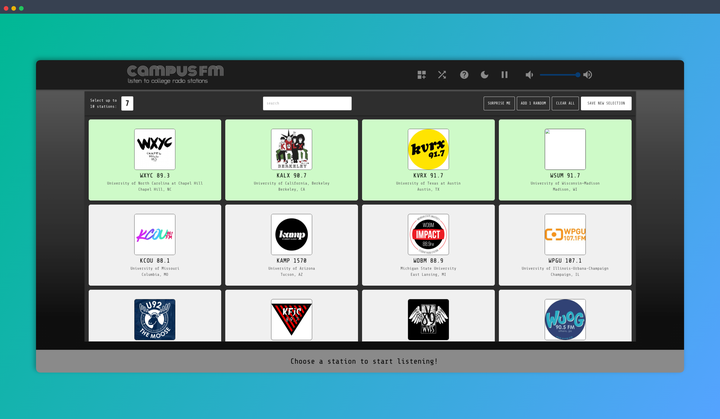
Task: Click the Campus FM logo
Action: click(x=176, y=74)
